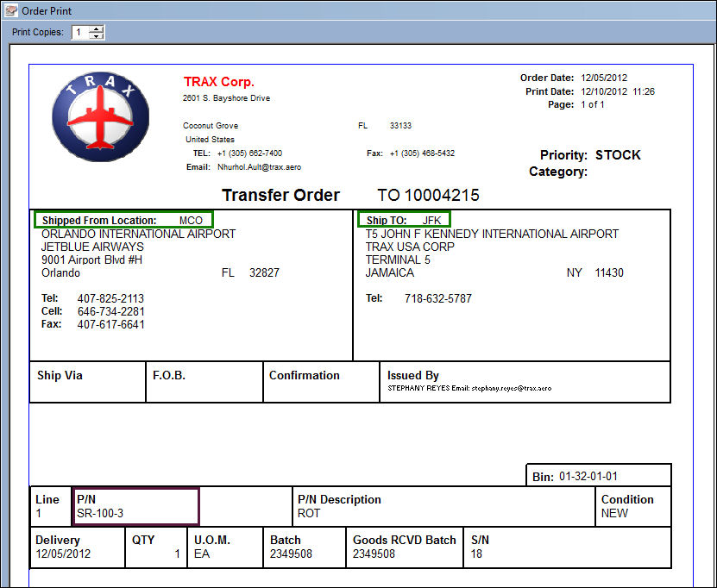Click issuer email stephany.reyes@trax.aero
The image size is (717, 588).
512,388
